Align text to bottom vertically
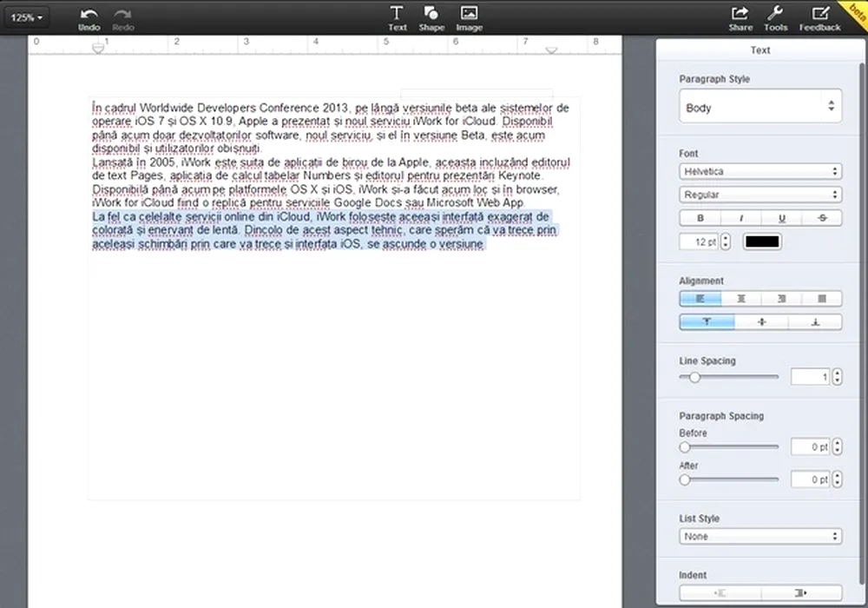Image resolution: width=868 pixels, height=608 pixels. (x=815, y=322)
